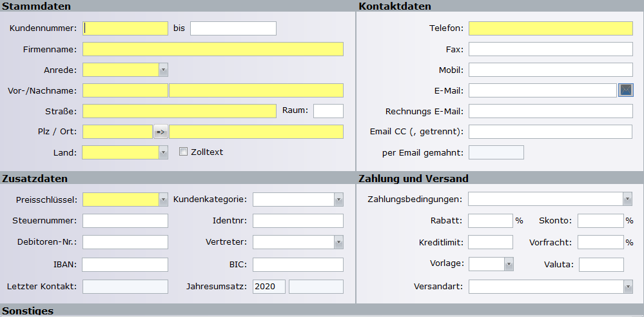Open the Vorlage dropdown
Viewport: 644px width, 317px height.
(509, 264)
